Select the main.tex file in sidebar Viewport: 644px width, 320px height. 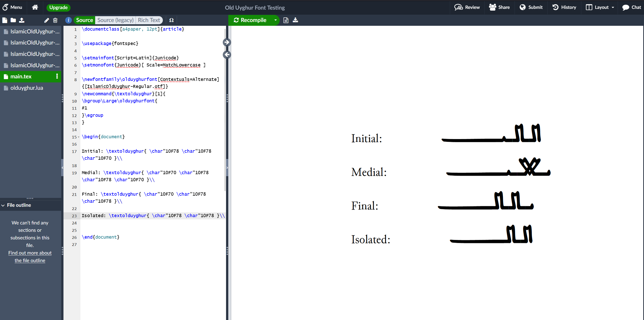(22, 76)
